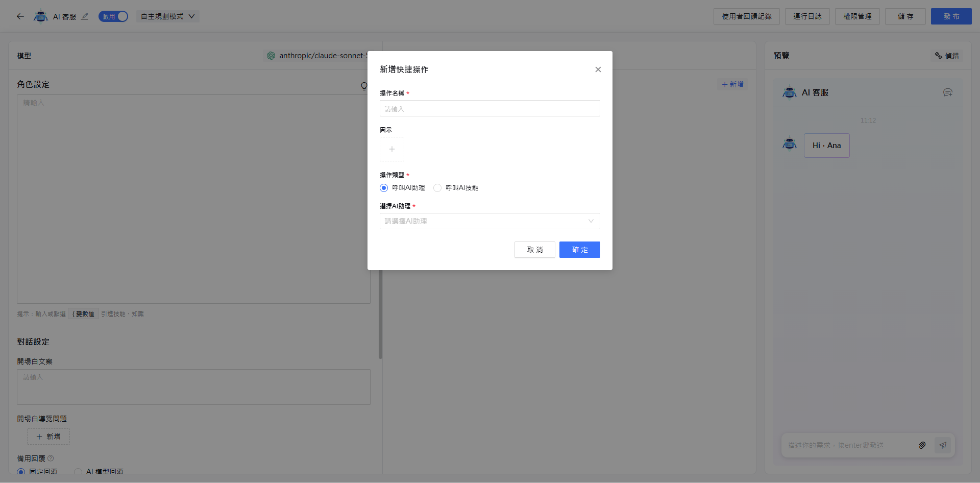Image resolution: width=980 pixels, height=483 pixels.
Task: Click 確定 in the dialog
Action: click(580, 250)
